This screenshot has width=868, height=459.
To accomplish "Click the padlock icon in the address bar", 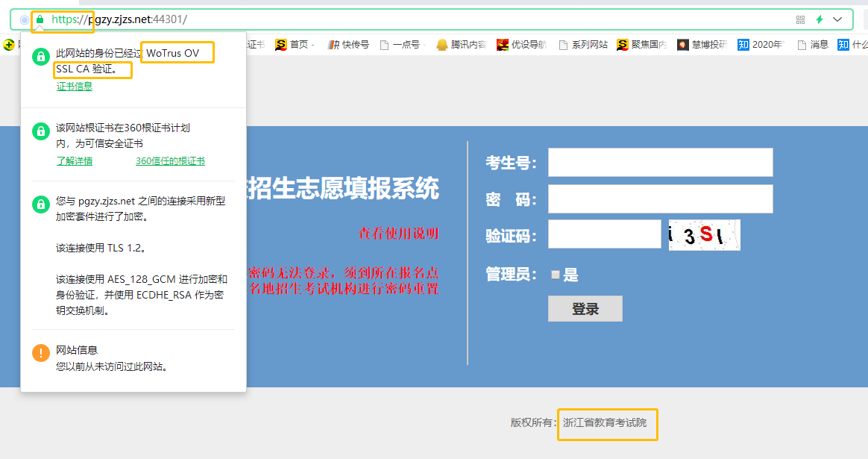I will [39, 19].
